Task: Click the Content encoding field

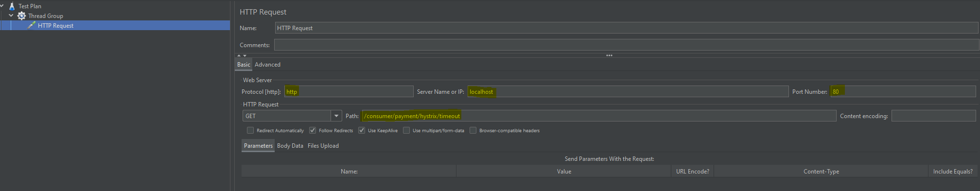Action: [x=934, y=116]
